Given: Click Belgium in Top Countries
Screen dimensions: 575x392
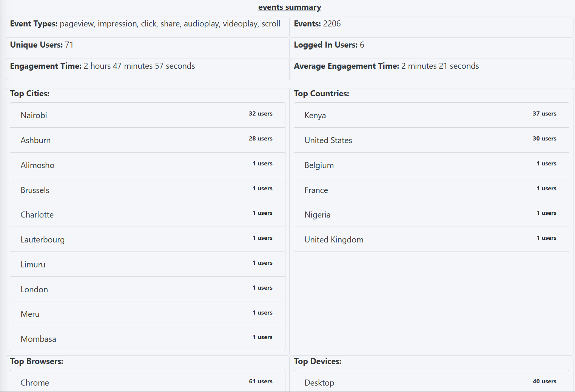Looking at the screenshot, I should tap(431, 165).
